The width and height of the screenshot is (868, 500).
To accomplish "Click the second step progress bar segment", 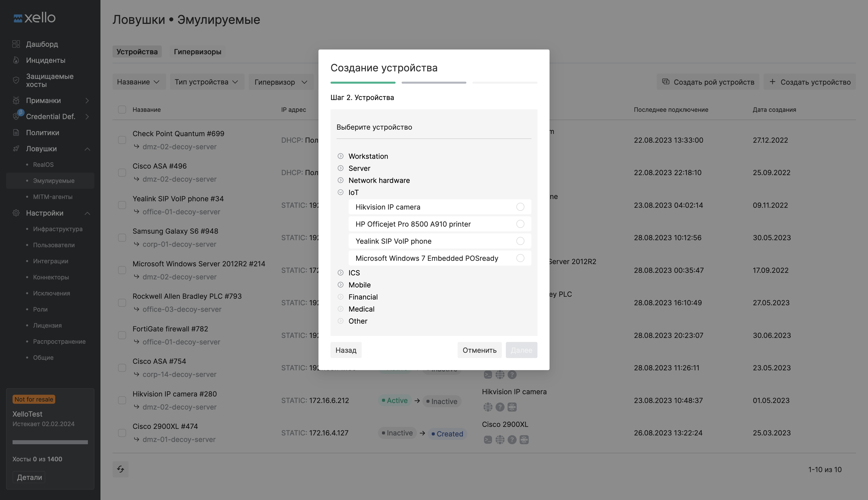I will coord(433,83).
